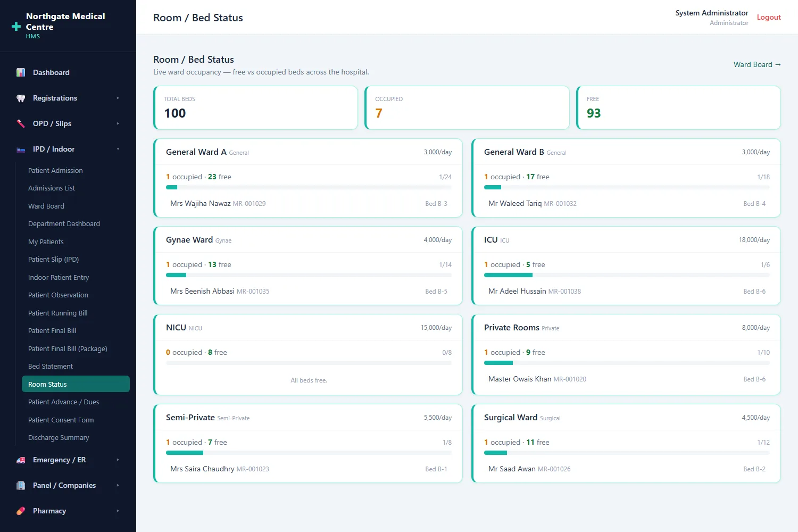The width and height of the screenshot is (798, 532).
Task: Go to Ward Board in the sidebar
Action: [x=76, y=206]
